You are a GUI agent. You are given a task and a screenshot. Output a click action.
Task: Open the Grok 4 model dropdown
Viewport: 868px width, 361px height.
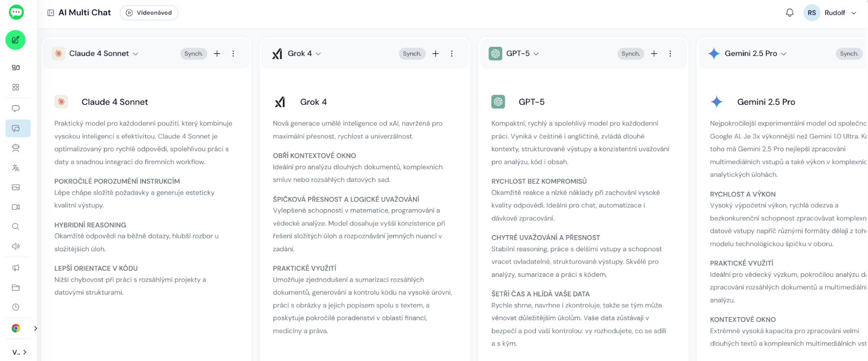[x=297, y=53]
